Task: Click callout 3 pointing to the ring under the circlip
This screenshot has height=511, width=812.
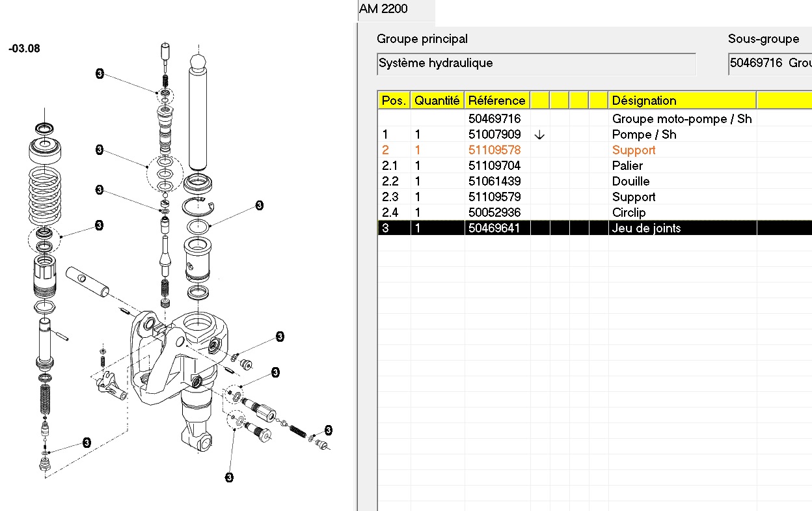Action: tap(259, 206)
